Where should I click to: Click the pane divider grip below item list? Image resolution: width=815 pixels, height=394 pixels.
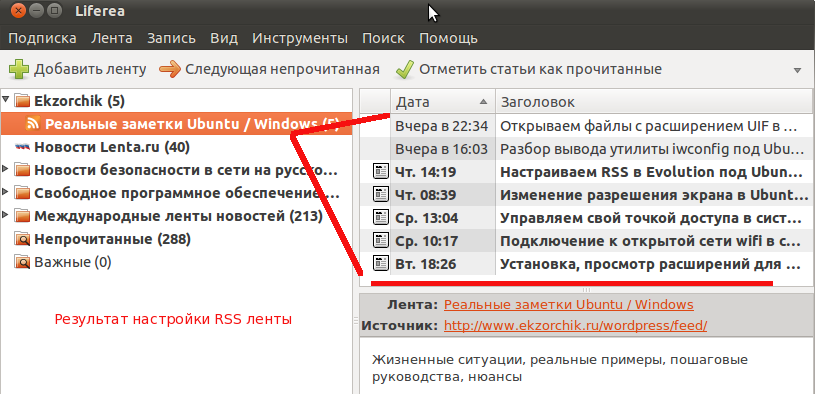pos(586,290)
